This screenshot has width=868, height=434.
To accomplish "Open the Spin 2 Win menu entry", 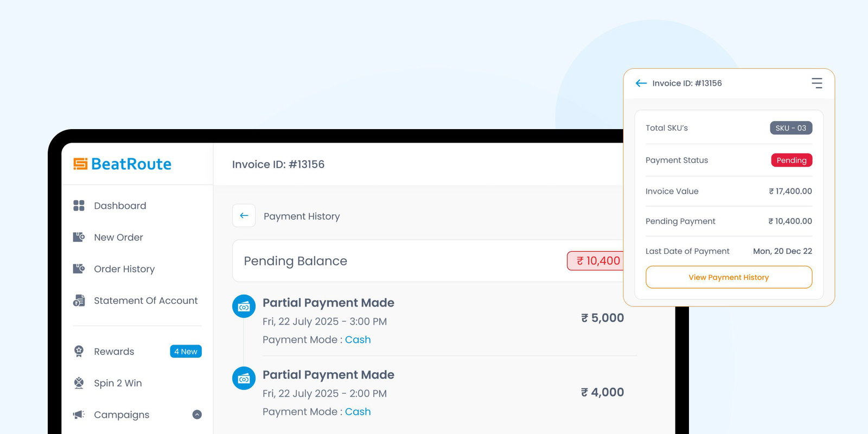I will pyautogui.click(x=118, y=383).
